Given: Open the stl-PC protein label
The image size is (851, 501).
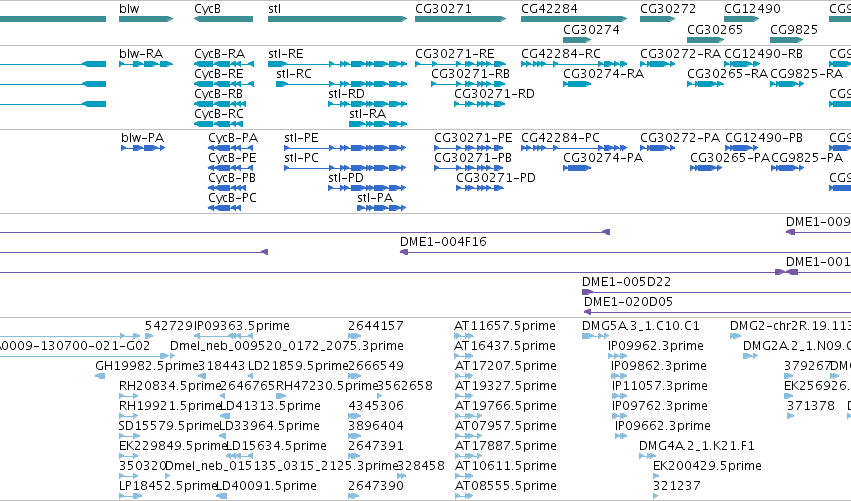Looking at the screenshot, I should pos(301,158).
